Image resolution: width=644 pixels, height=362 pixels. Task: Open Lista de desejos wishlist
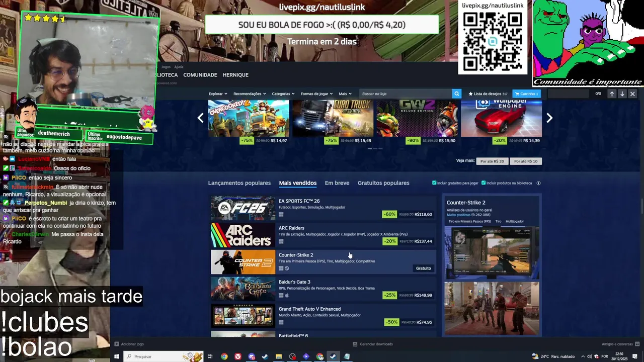click(488, 94)
